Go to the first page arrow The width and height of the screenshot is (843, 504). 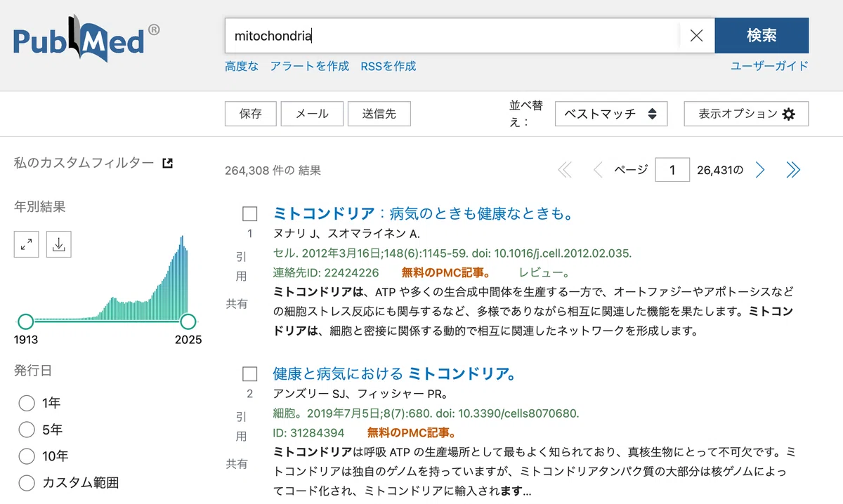tap(565, 170)
